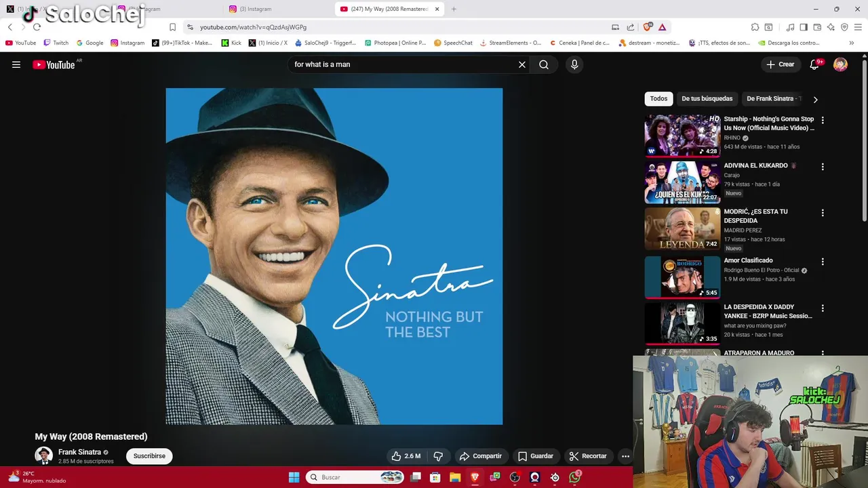Viewport: 868px width, 488px height.
Task: Open the StreamElements bookmark
Action: pyautogui.click(x=510, y=43)
